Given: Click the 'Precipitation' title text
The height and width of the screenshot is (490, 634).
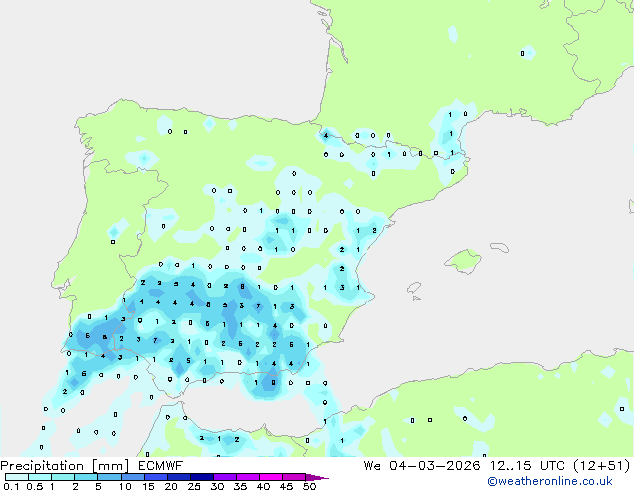Looking at the screenshot, I should click(x=42, y=466).
